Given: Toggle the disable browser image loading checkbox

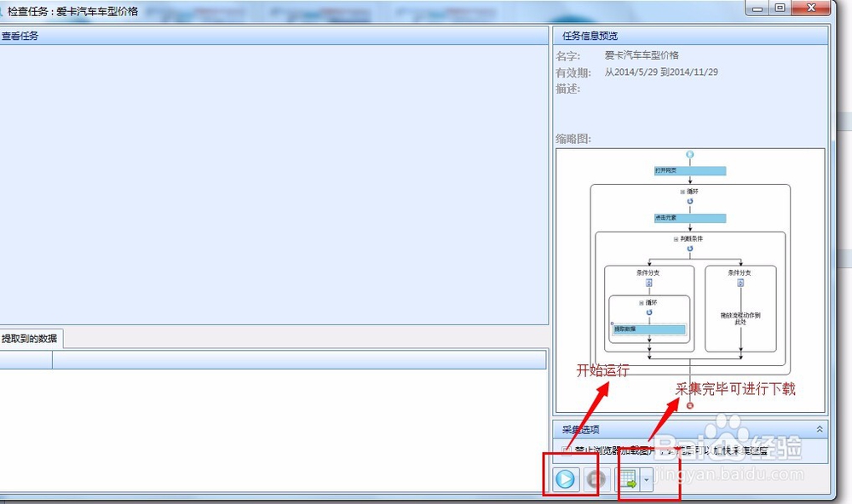Looking at the screenshot, I should (x=567, y=450).
